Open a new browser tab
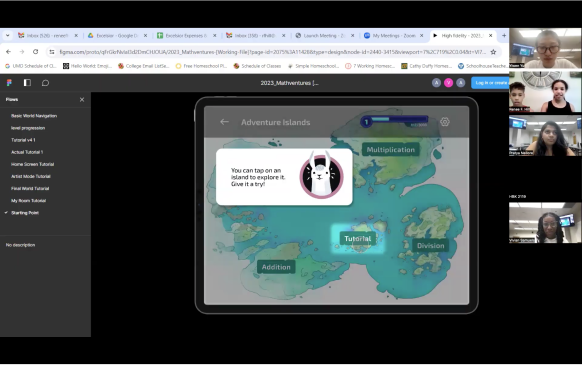582x365 pixels. coord(504,36)
